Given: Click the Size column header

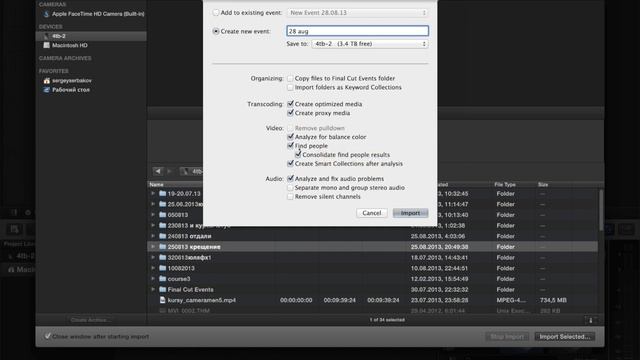Looking at the screenshot, I should click(543, 184).
